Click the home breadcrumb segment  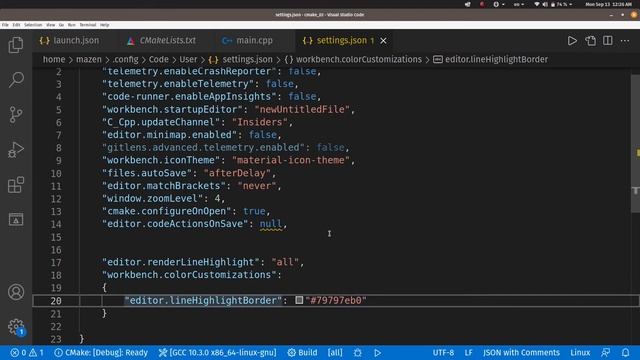coord(54,60)
